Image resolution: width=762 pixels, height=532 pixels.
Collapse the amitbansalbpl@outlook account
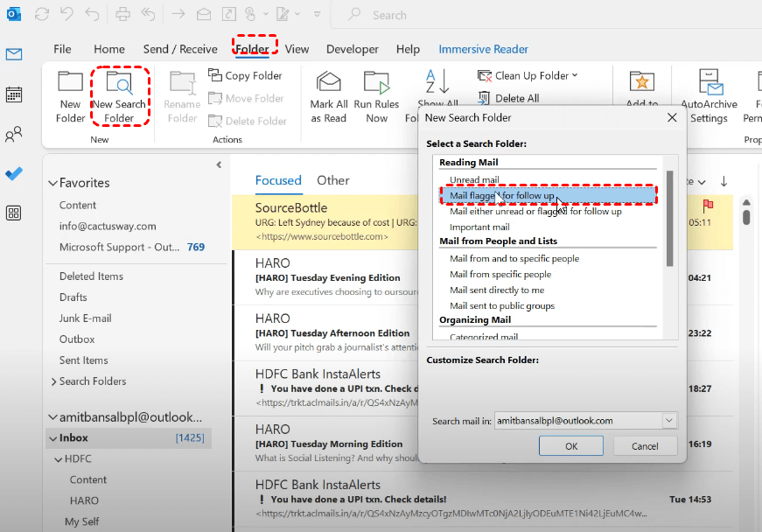(x=53, y=417)
